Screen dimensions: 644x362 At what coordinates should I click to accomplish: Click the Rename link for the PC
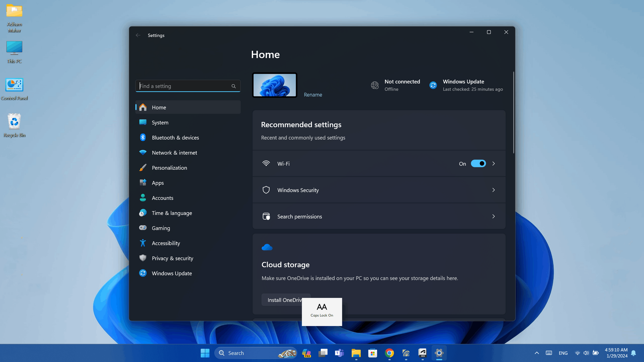coord(313,95)
